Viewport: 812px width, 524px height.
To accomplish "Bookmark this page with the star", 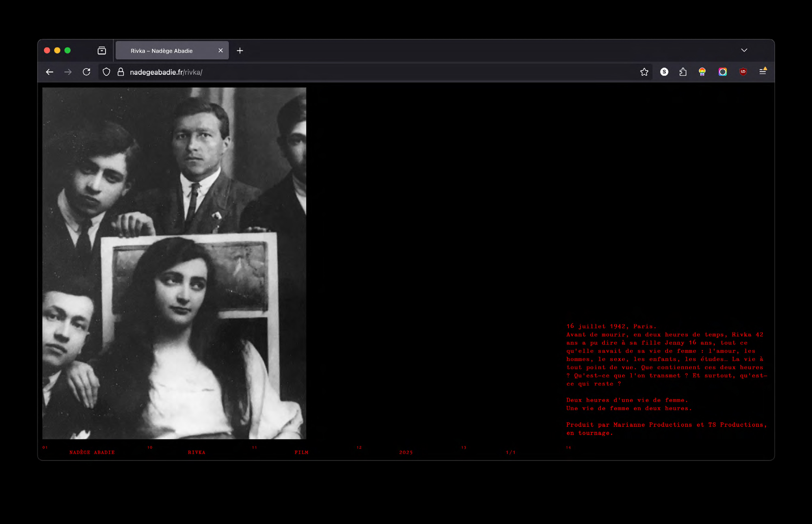I will (x=644, y=72).
